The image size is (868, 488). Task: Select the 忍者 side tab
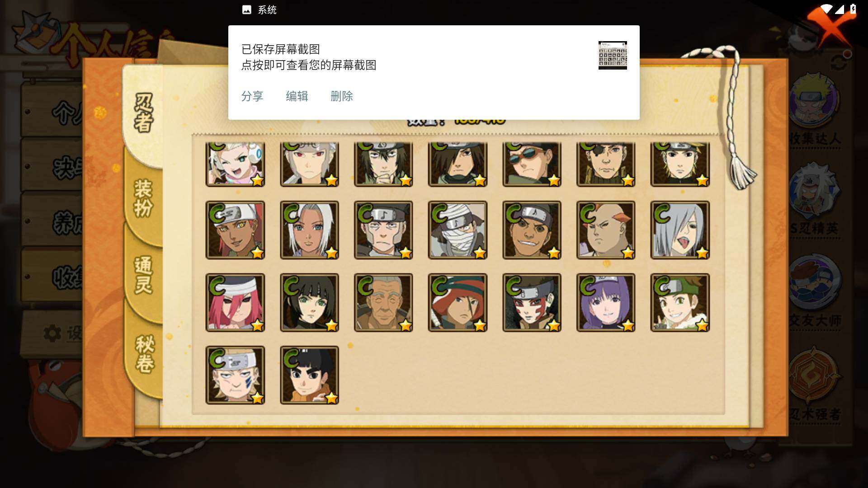(x=144, y=113)
